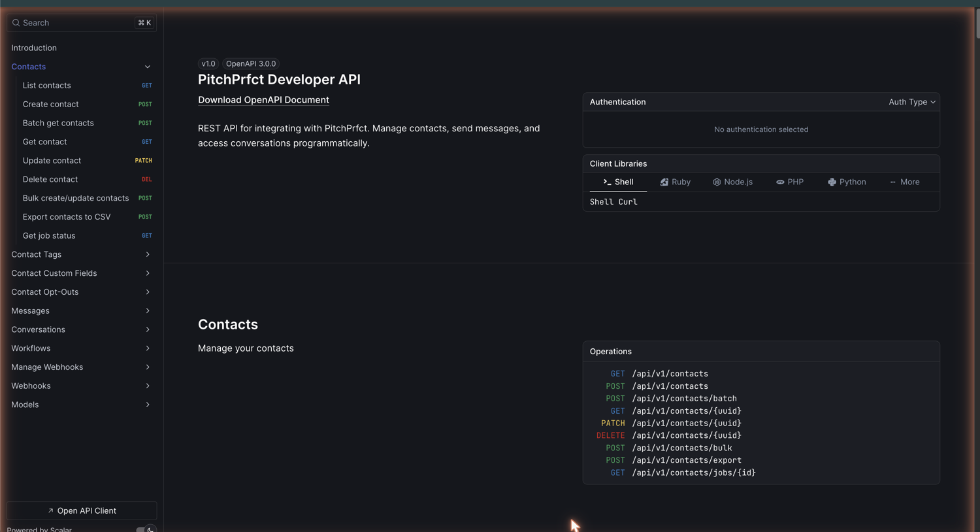Image resolution: width=980 pixels, height=532 pixels.
Task: Select the Ruby client library tab
Action: [x=675, y=182]
